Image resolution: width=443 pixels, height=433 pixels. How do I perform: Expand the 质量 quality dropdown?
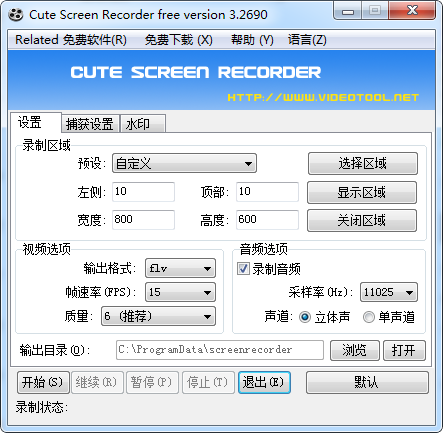(x=158, y=316)
